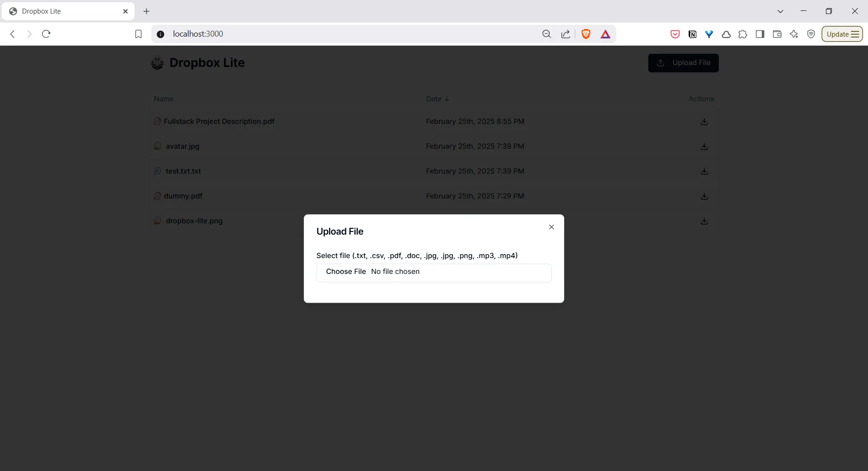Screen dimensions: 868x471
Task: Click the date February 25th, 2025 7:29 PM
Action: click(x=475, y=196)
